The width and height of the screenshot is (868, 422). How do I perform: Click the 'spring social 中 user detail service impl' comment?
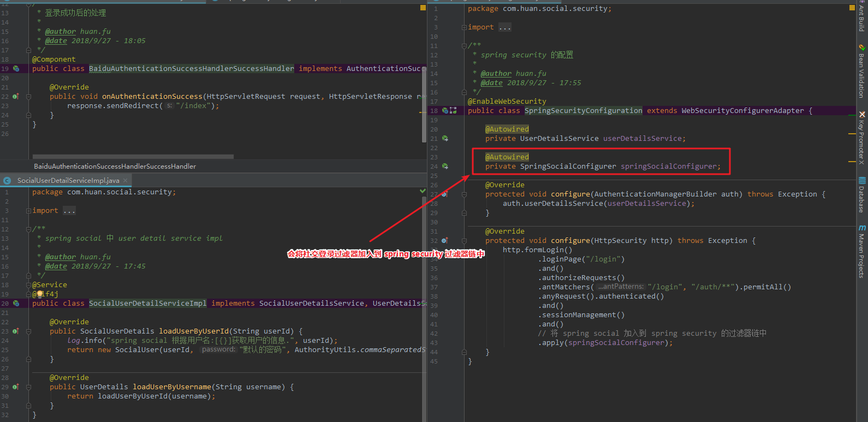134,239
